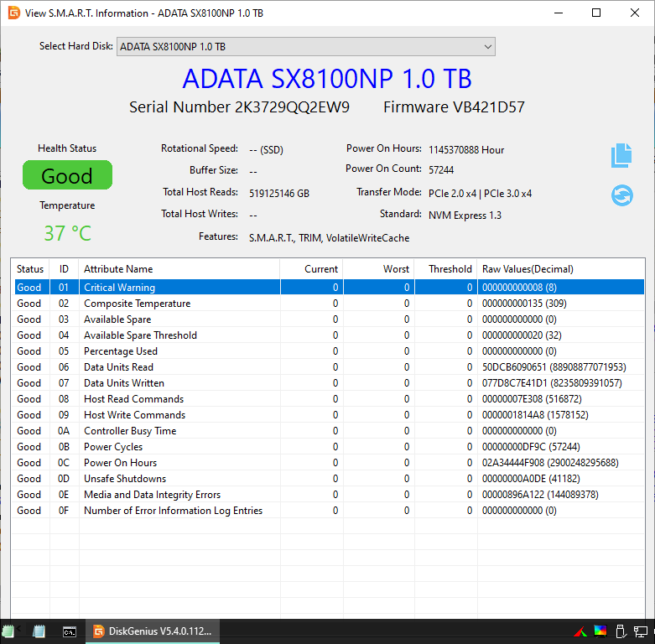Select the Power On Hours table row

(x=329, y=463)
